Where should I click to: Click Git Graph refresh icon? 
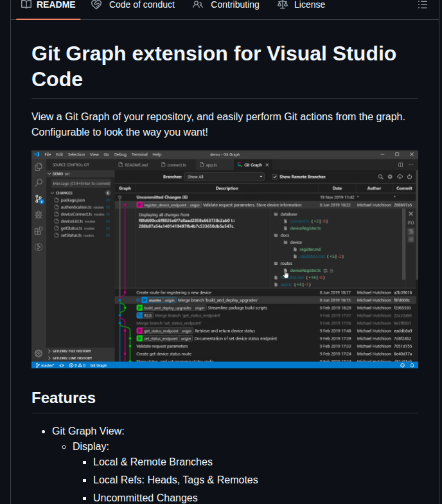pyautogui.click(x=410, y=177)
